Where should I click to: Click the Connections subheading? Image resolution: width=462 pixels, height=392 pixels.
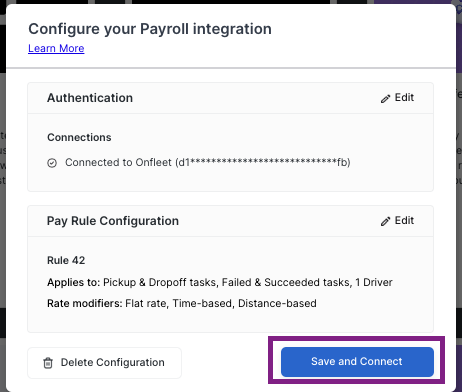79,137
